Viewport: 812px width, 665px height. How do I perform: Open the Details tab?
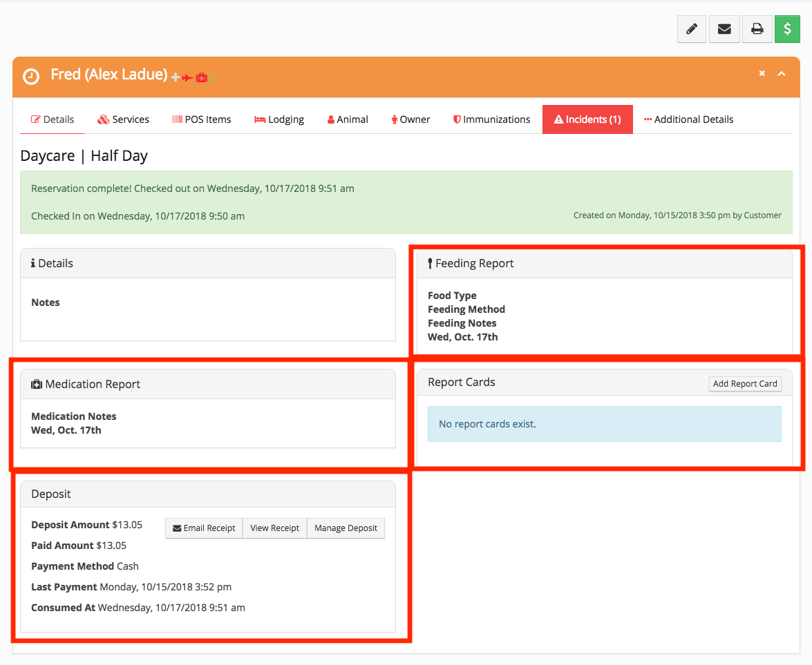tap(53, 119)
